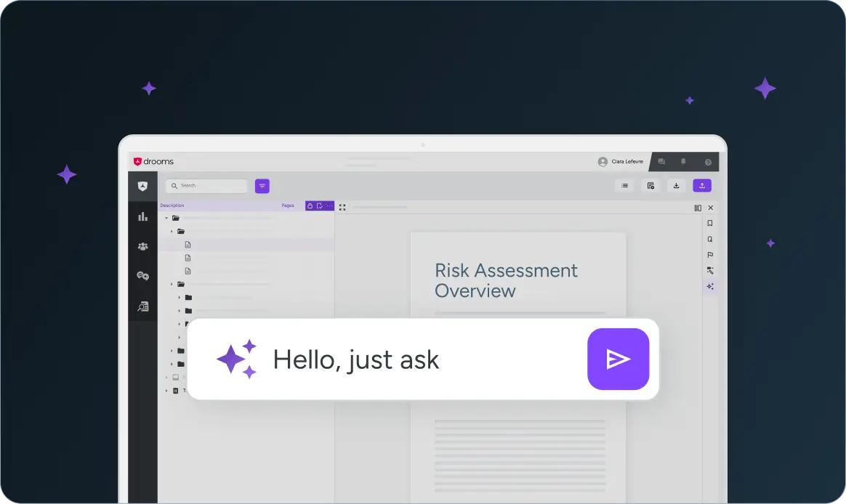Open the user groups icon in sidebar
The width and height of the screenshot is (846, 504).
coord(142,246)
